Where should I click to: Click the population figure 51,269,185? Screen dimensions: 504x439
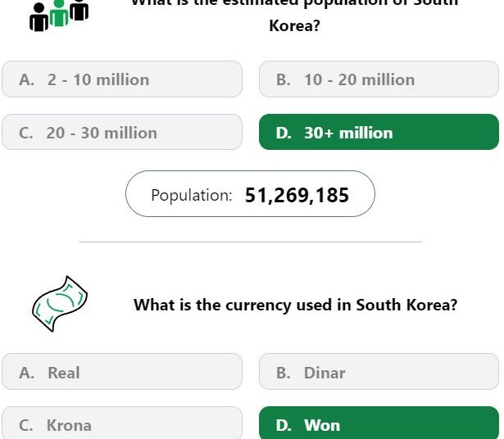297,195
